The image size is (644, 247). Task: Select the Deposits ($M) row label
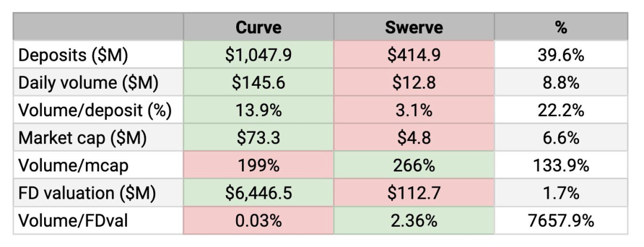[98, 55]
